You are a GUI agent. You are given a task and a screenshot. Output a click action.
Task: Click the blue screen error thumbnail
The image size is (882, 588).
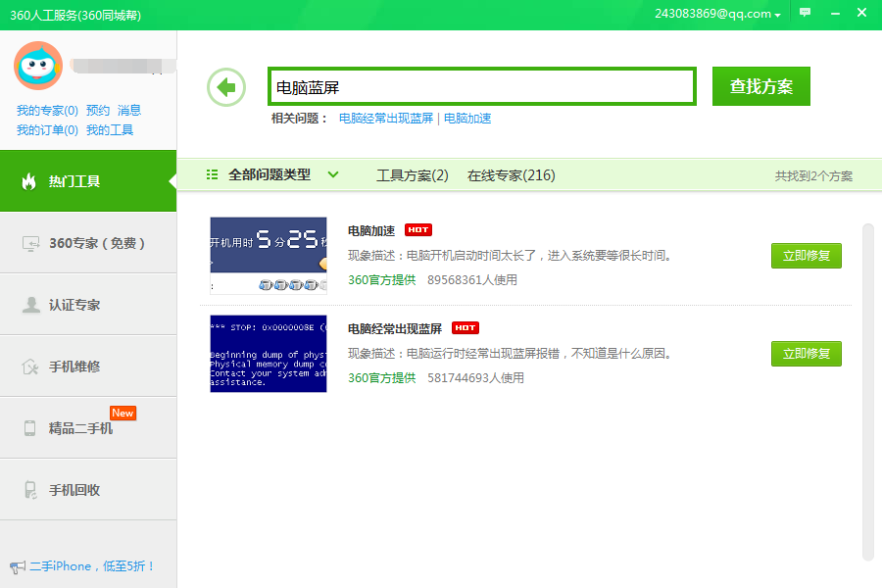(x=269, y=354)
